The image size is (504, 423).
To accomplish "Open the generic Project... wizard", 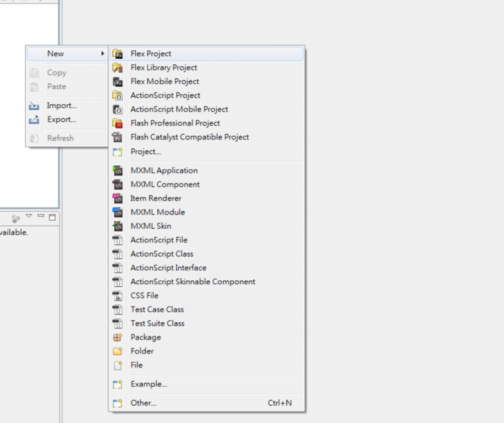I will pos(207,152).
